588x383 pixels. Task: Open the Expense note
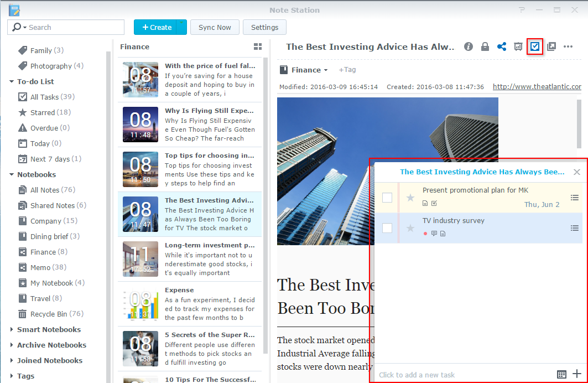point(190,304)
